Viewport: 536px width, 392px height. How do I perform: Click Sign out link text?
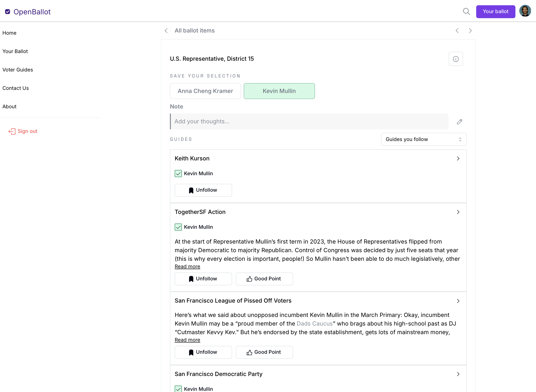point(28,131)
